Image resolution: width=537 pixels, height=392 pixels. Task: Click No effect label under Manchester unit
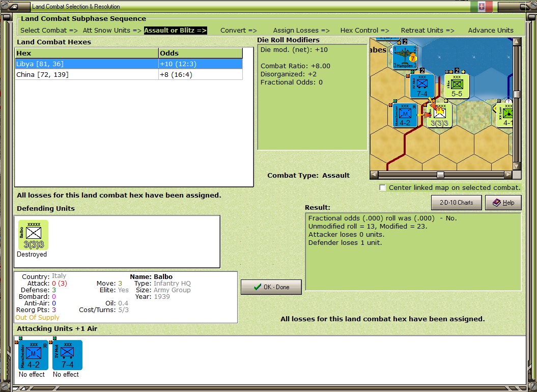coord(32,375)
